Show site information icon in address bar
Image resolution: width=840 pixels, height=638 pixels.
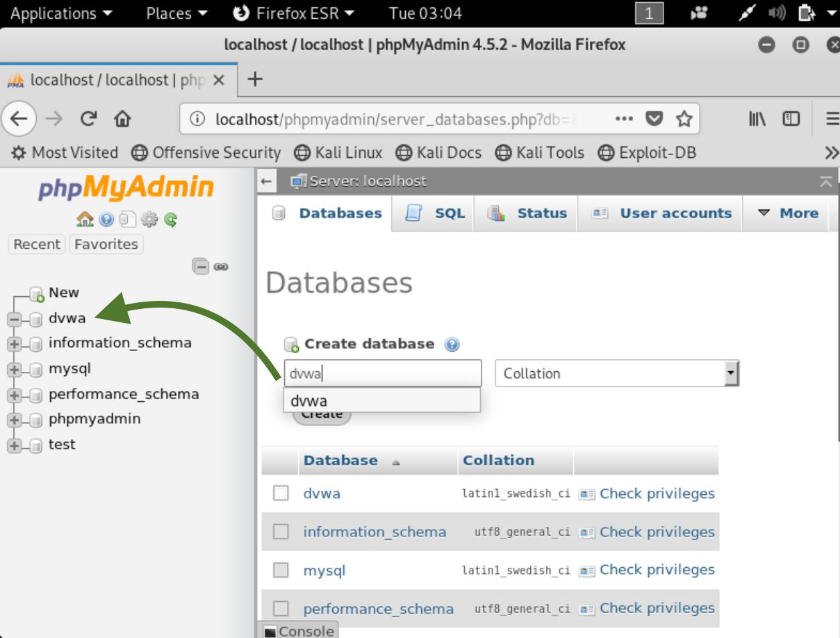[197, 119]
